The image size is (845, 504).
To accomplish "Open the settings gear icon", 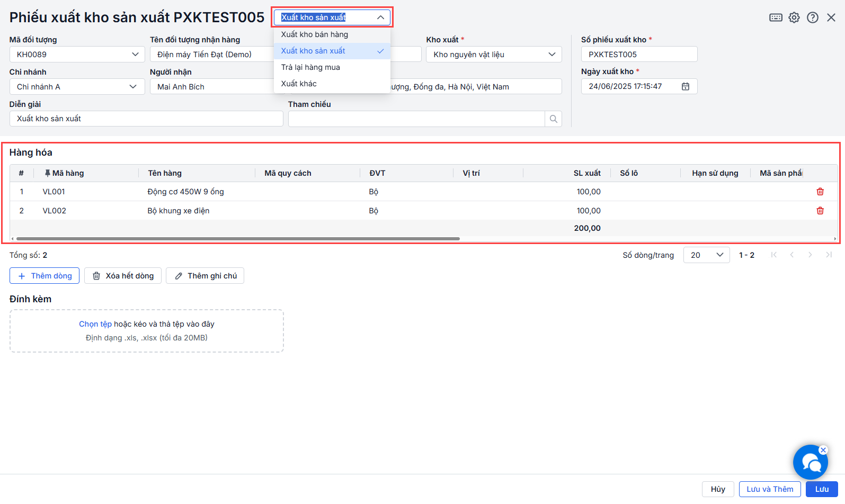I will pyautogui.click(x=794, y=17).
